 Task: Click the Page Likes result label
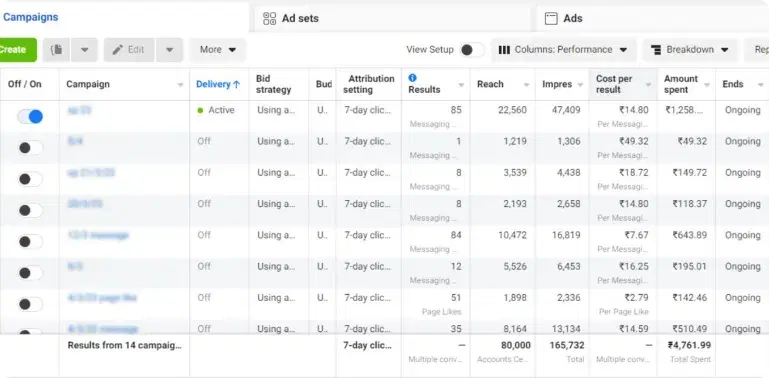click(441, 312)
